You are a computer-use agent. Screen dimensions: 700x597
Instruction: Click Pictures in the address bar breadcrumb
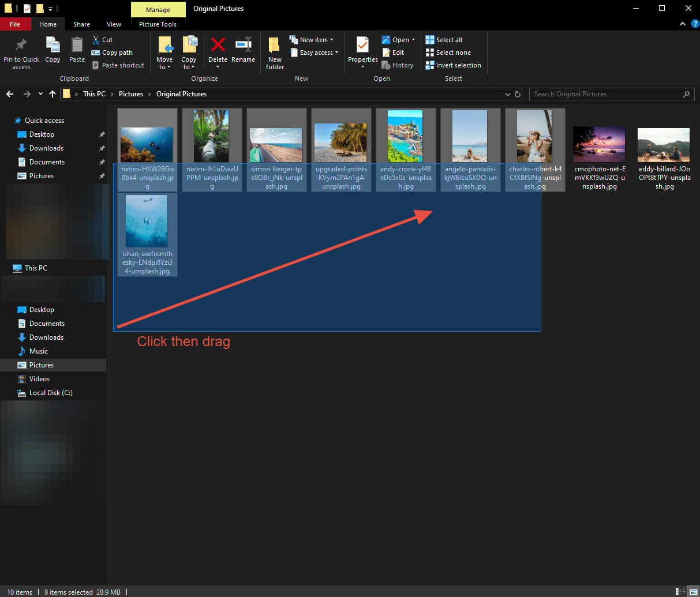click(131, 94)
